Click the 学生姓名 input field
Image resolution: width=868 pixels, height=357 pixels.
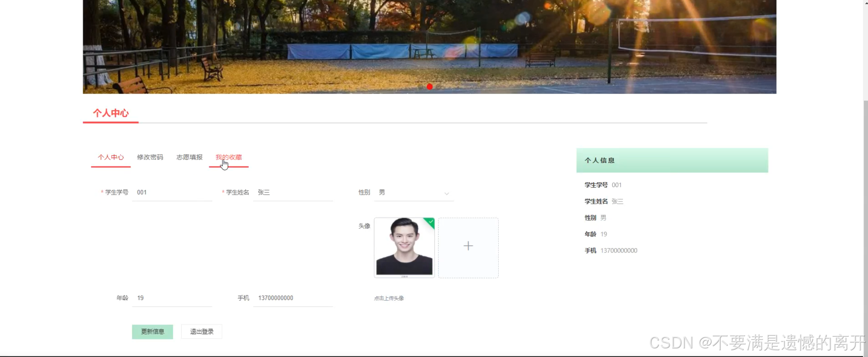click(293, 193)
